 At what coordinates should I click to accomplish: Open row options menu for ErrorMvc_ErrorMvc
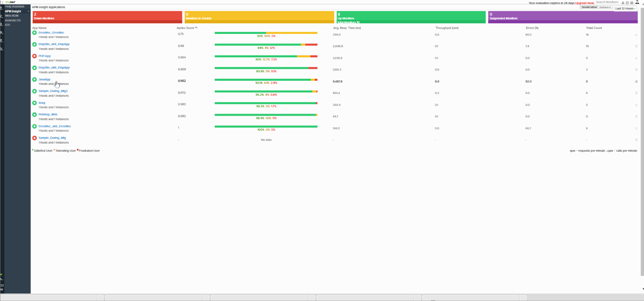click(636, 35)
